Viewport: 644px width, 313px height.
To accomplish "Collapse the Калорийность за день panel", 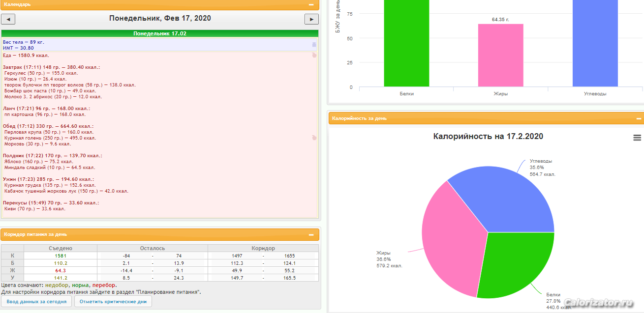I will click(639, 118).
